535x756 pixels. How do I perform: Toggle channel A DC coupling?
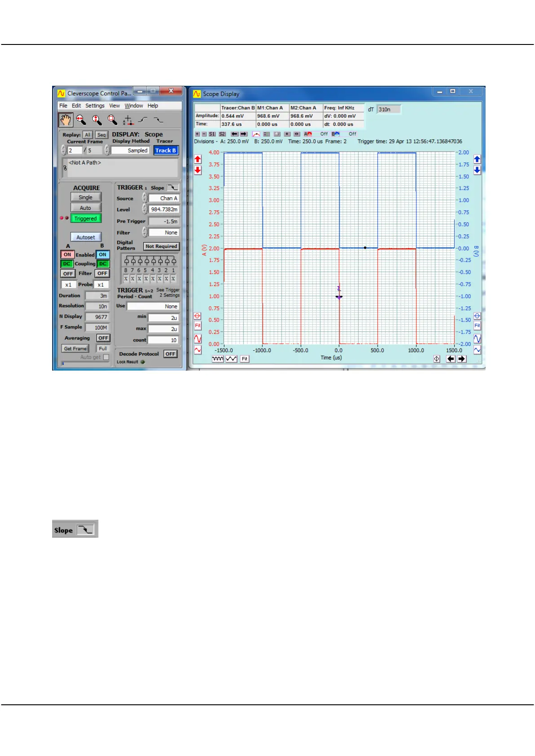coord(67,264)
